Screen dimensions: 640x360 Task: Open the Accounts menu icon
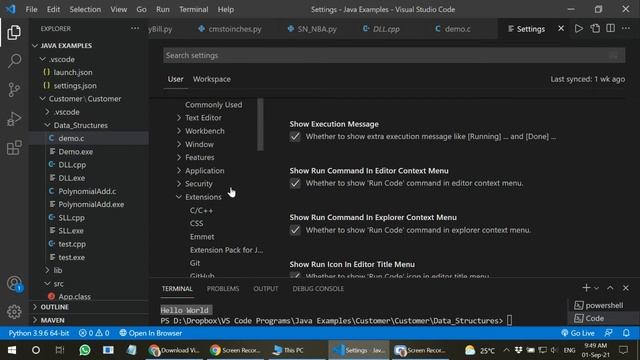[x=14, y=283]
